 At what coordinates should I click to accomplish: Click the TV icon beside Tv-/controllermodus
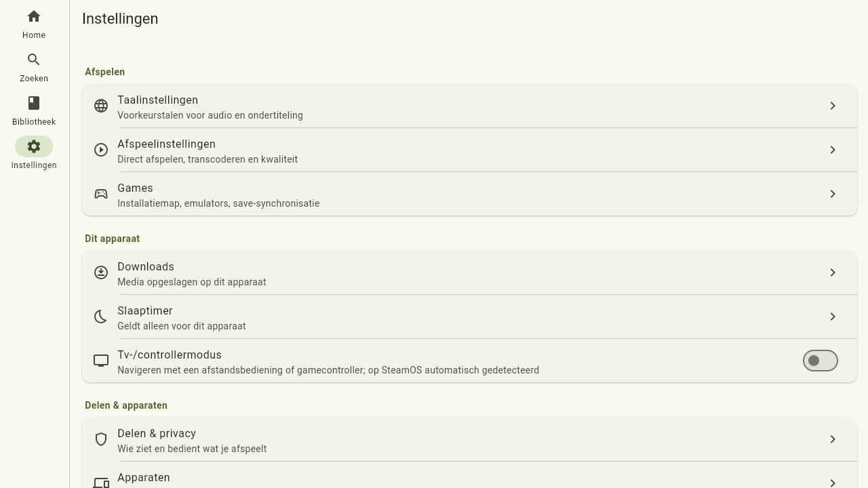click(101, 361)
